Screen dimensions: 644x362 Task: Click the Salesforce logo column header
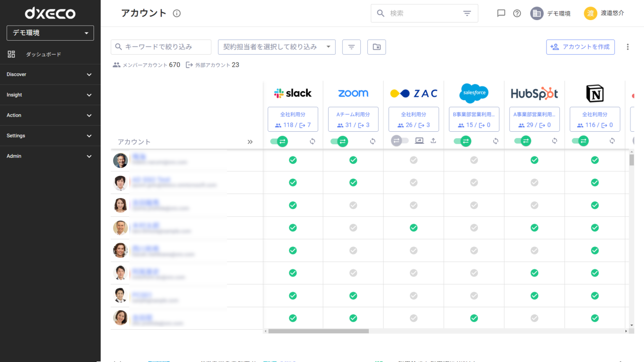click(474, 93)
